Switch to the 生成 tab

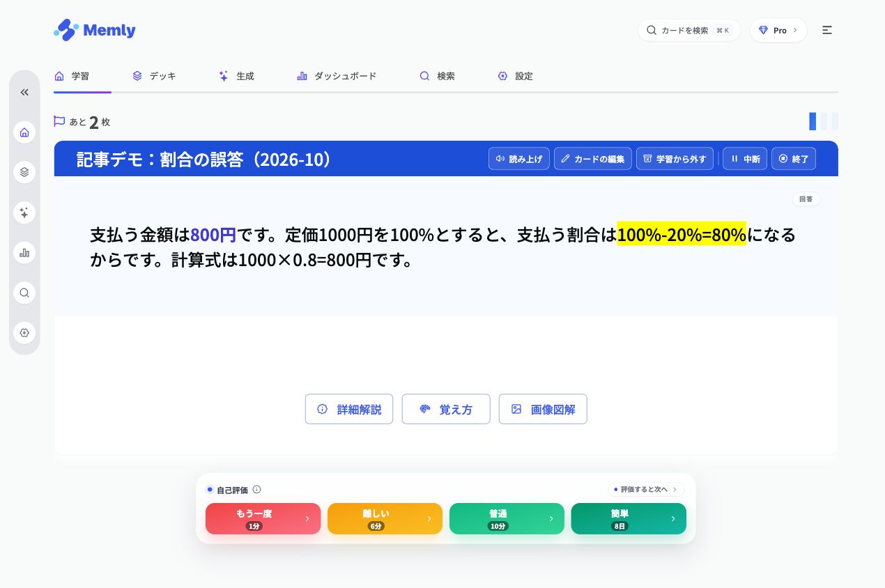click(236, 76)
